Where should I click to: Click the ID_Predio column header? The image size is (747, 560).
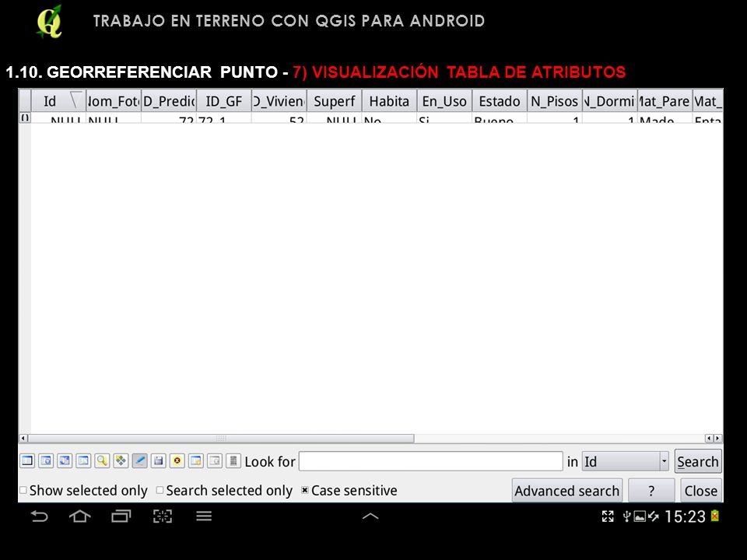(x=169, y=101)
